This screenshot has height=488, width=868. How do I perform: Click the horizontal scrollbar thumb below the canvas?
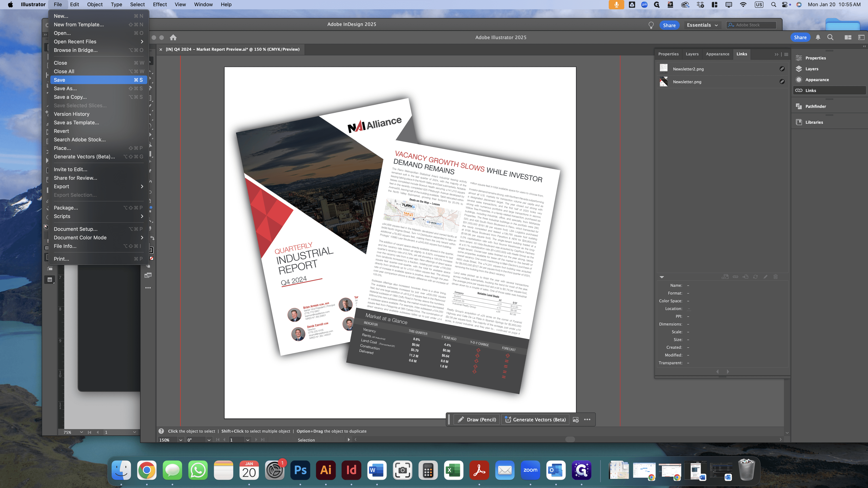570,439
